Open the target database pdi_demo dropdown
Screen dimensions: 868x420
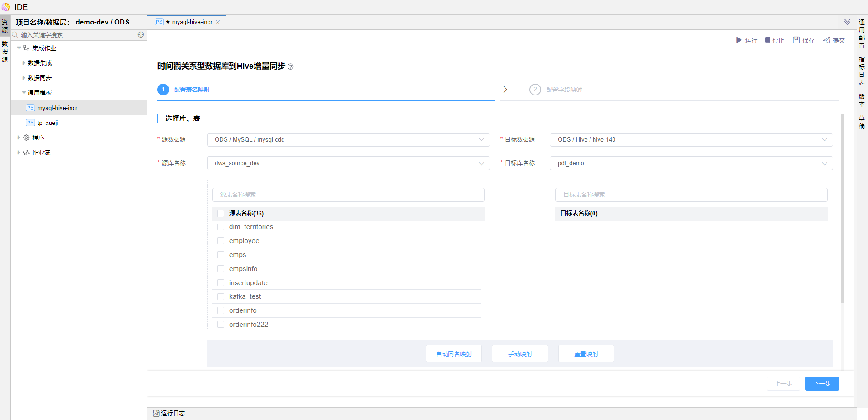pyautogui.click(x=691, y=163)
